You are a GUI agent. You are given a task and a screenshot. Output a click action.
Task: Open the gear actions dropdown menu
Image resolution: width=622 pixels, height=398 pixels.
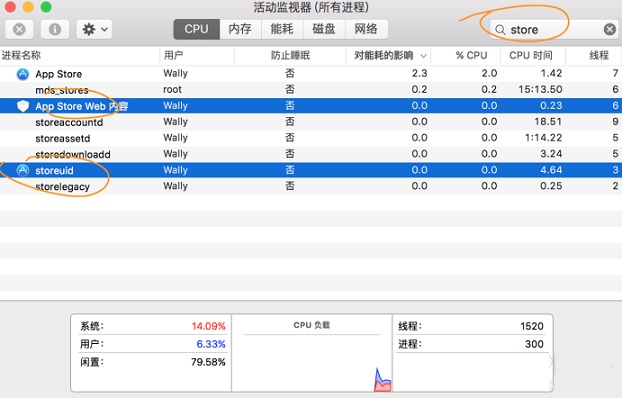[x=94, y=29]
